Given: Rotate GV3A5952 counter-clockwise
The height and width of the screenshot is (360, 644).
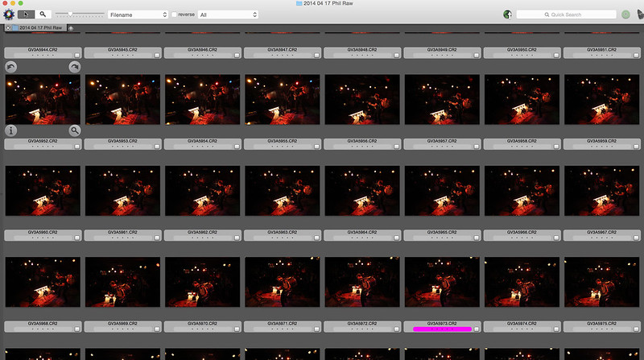Looking at the screenshot, I should [11, 67].
